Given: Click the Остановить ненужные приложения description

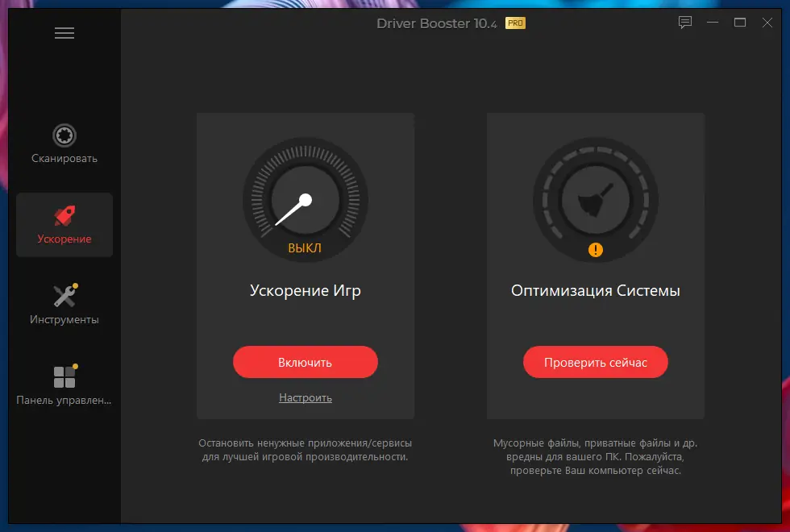Looking at the screenshot, I should pos(306,450).
